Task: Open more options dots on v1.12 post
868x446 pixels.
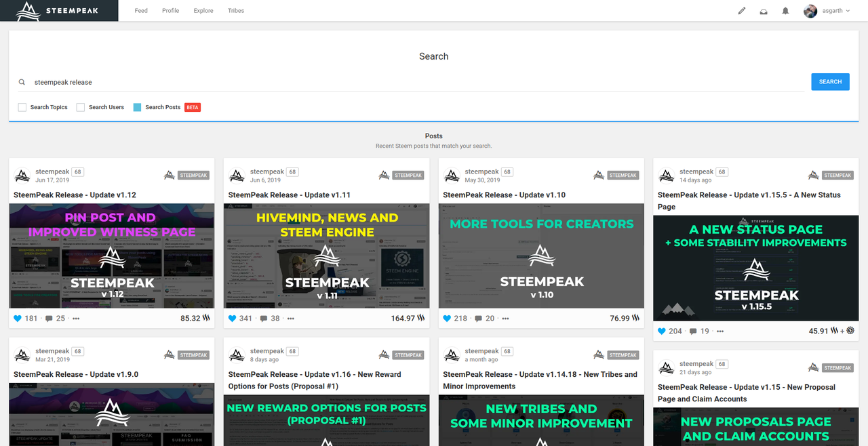Action: pyautogui.click(x=76, y=319)
